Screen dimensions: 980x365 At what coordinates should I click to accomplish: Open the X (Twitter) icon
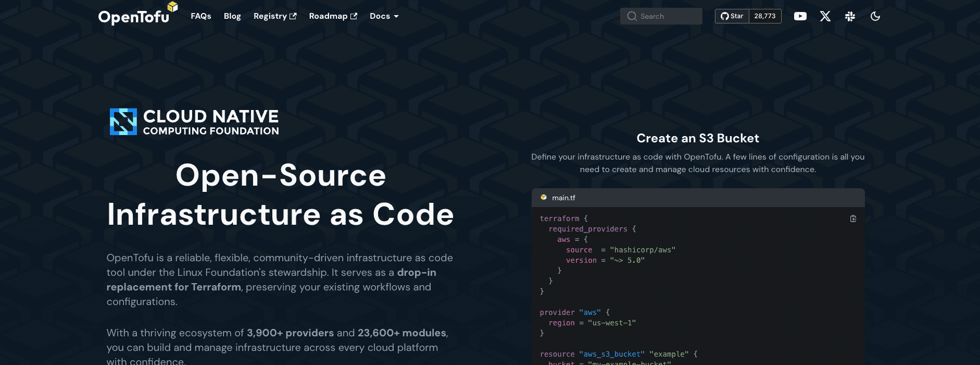825,16
